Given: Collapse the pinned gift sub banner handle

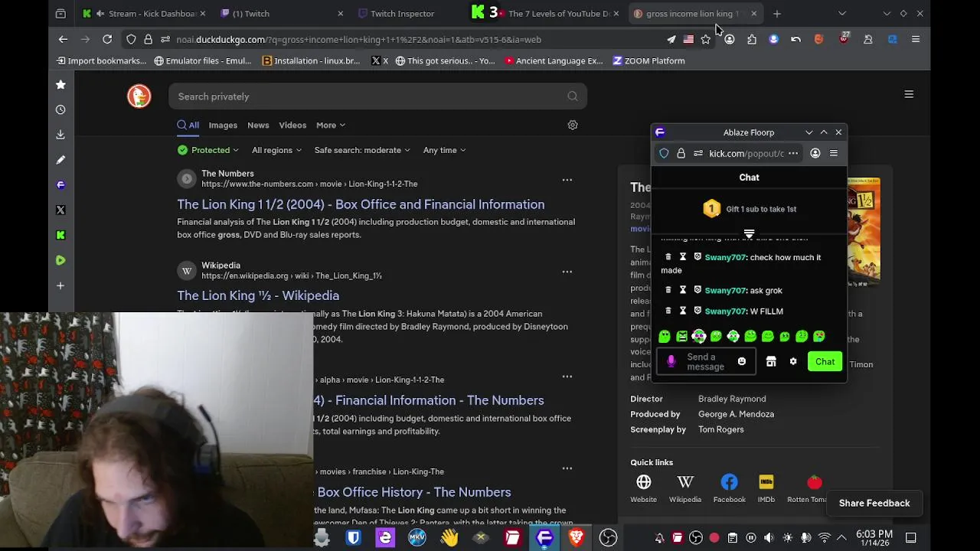Looking at the screenshot, I should click(750, 234).
